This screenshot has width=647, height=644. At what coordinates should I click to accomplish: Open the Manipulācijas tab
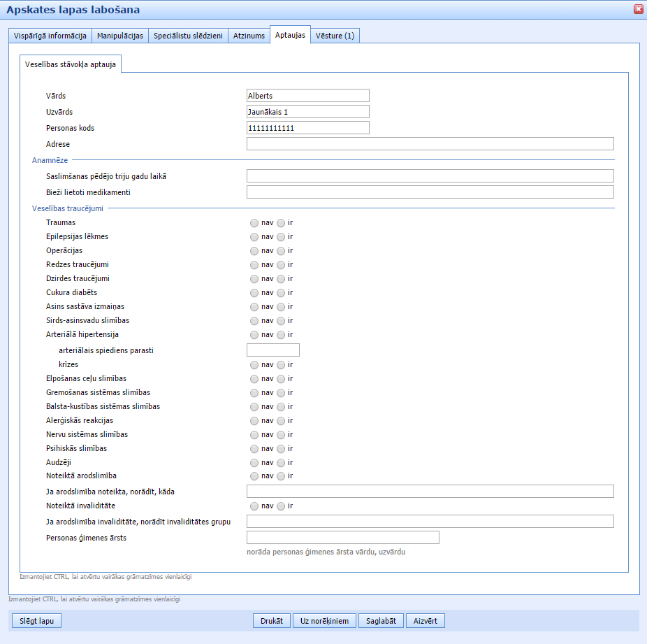coord(120,36)
